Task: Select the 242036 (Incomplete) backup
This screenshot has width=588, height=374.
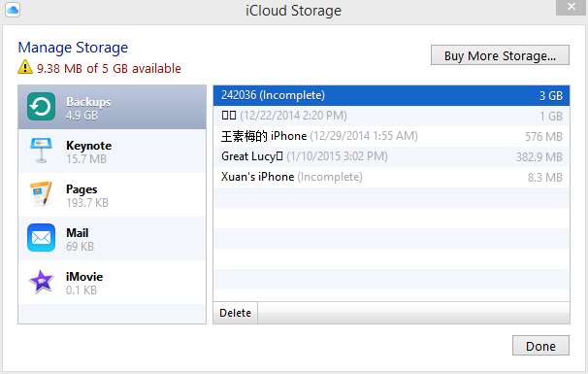Action: (x=391, y=95)
